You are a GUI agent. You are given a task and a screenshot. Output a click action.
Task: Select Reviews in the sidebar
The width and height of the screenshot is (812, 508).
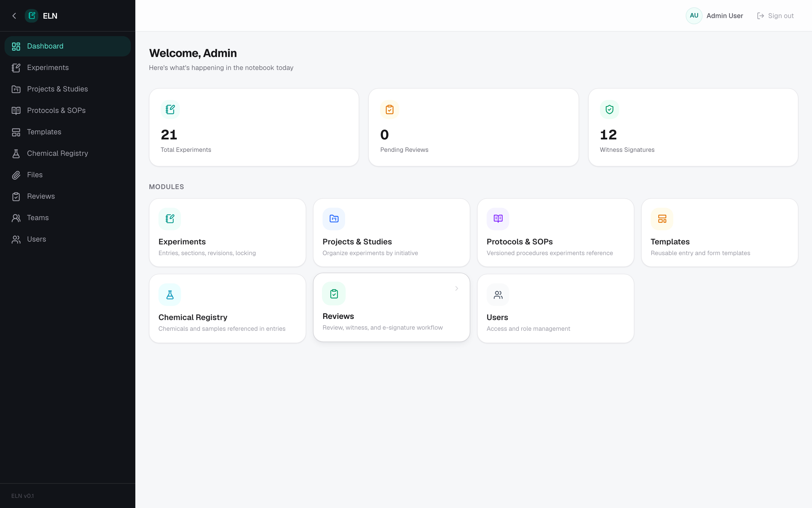click(67, 196)
